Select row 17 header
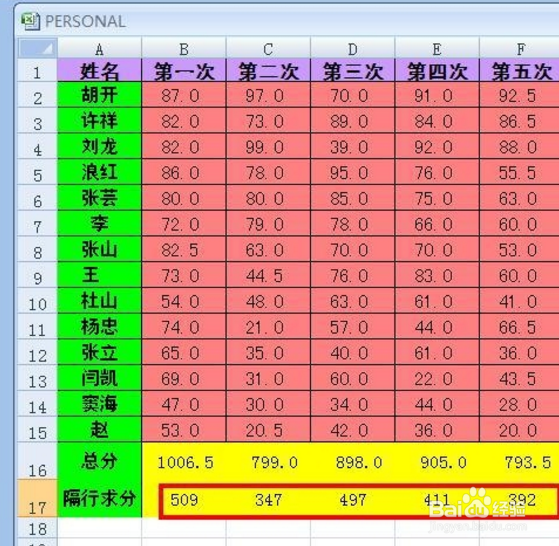559x546 pixels. (37, 499)
